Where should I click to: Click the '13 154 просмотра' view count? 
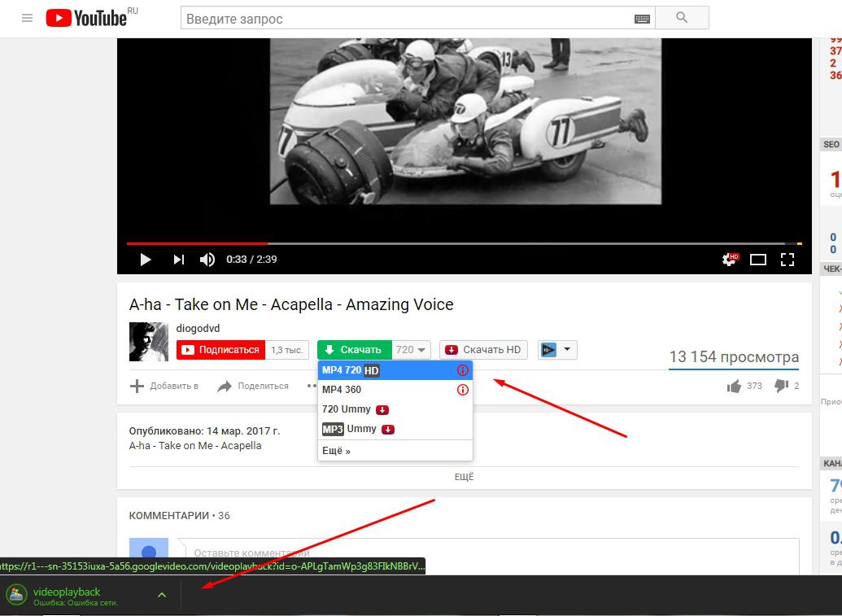coord(734,357)
